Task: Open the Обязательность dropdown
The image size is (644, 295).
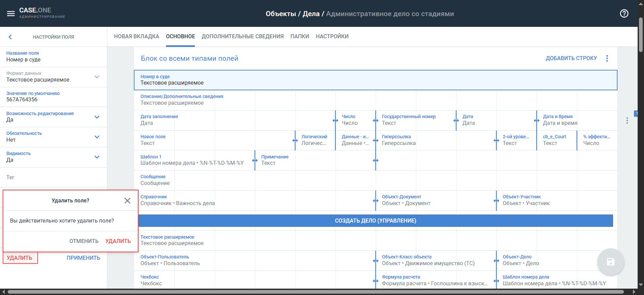Action: pos(97,137)
